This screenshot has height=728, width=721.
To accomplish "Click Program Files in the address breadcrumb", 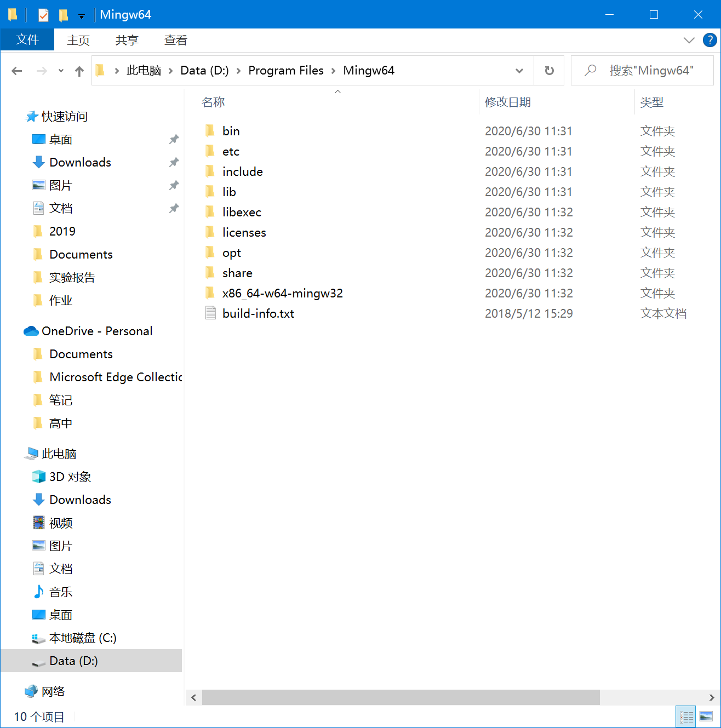I will (286, 71).
